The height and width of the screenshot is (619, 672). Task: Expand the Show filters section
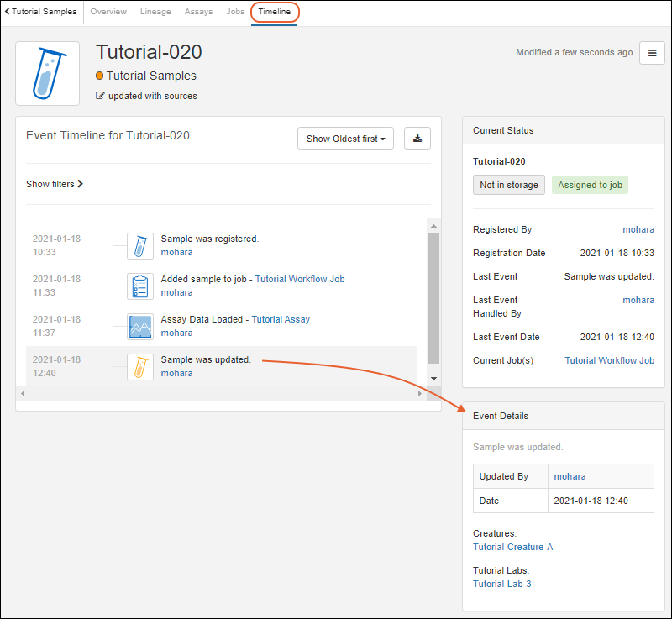point(55,184)
